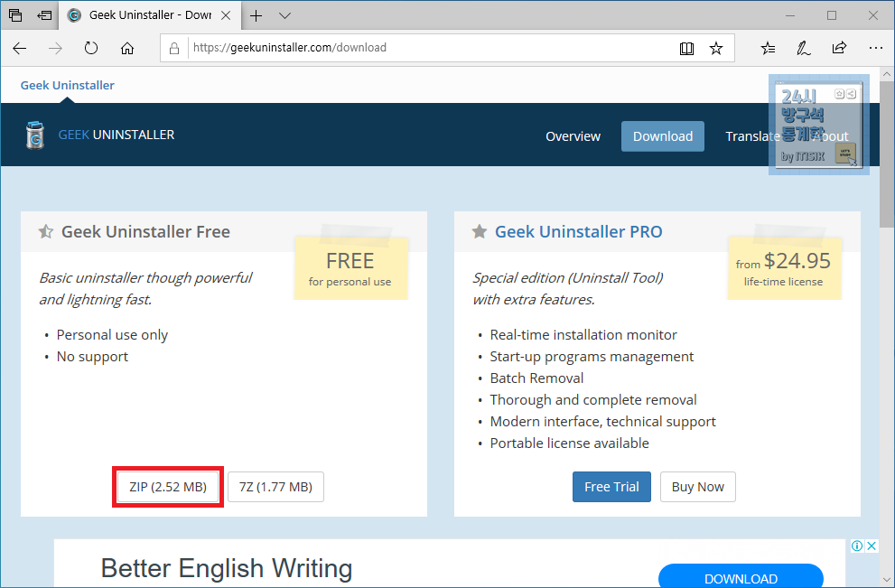
Task: Click 'Thorough and complete removal' text
Action: (x=593, y=399)
